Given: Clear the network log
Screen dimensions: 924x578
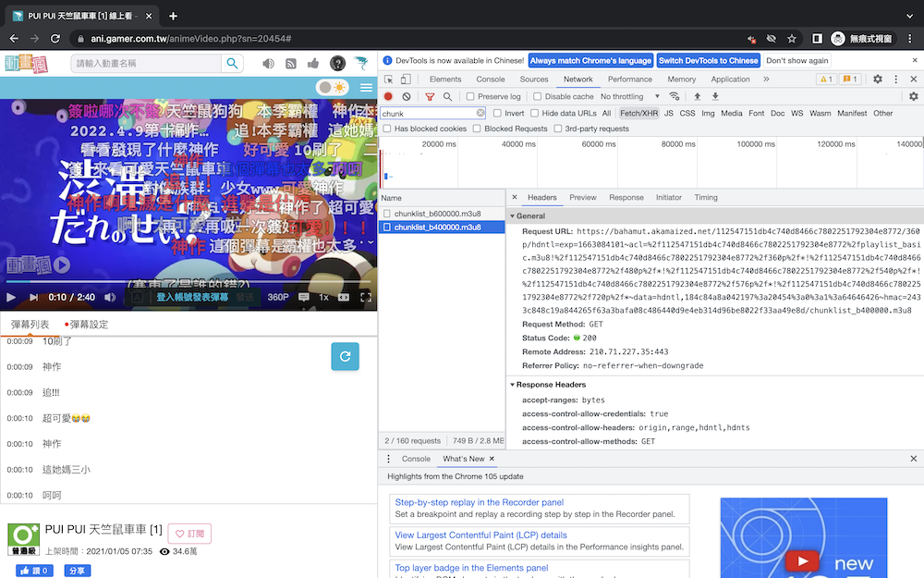Looking at the screenshot, I should coord(406,96).
